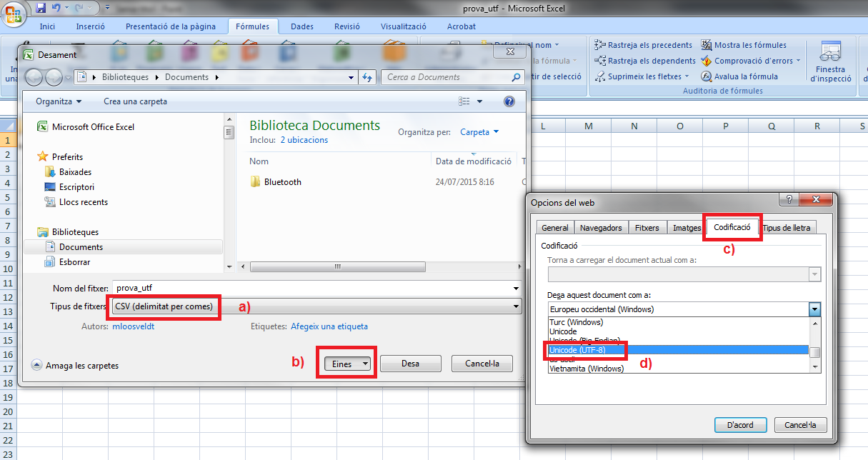Click the help icon in save dialog
This screenshot has width=868, height=460.
pos(509,101)
